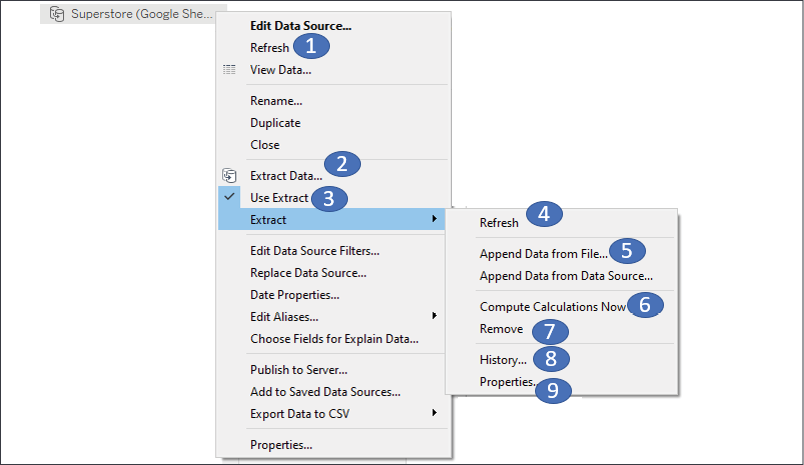The width and height of the screenshot is (804, 465).
Task: Duplicate the data source
Action: (x=275, y=123)
